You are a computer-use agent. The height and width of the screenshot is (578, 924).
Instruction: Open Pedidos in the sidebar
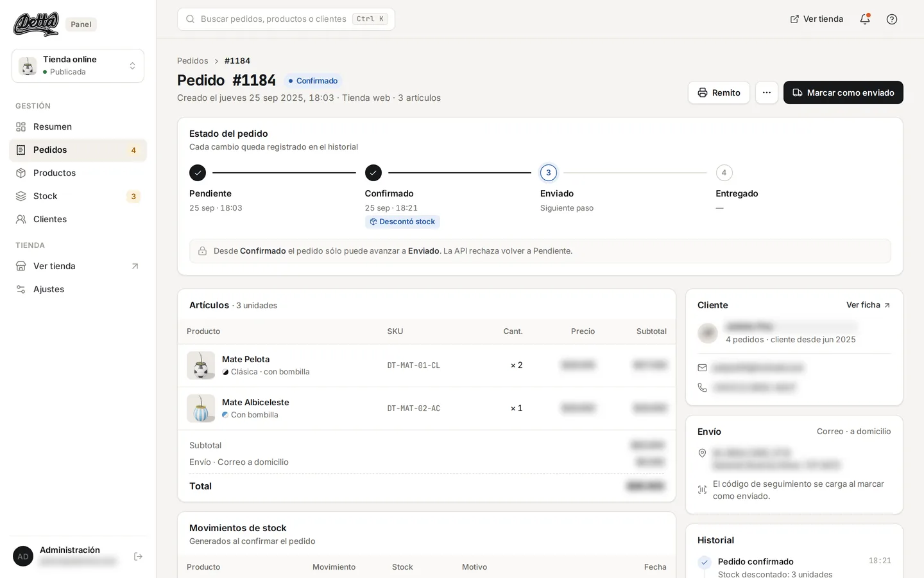[x=78, y=150]
